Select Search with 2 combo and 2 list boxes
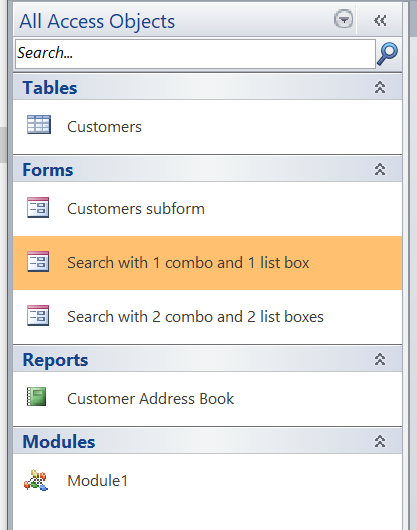This screenshot has height=530, width=417. 207,317
